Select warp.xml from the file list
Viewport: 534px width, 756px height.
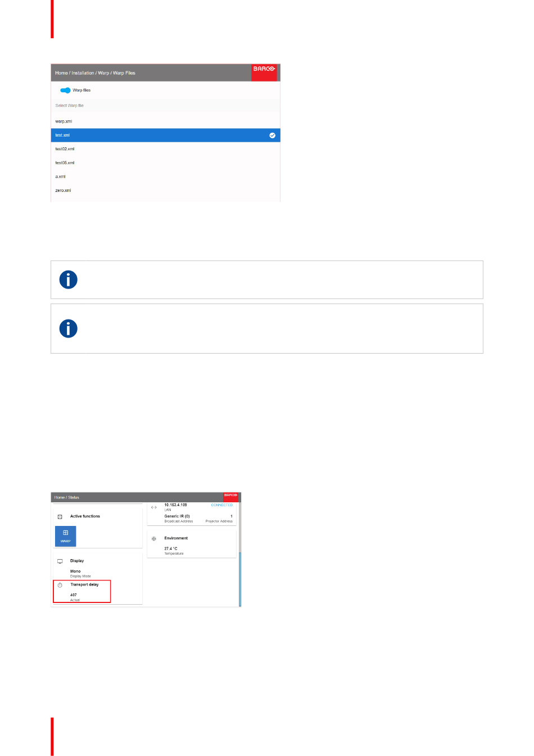(x=165, y=121)
